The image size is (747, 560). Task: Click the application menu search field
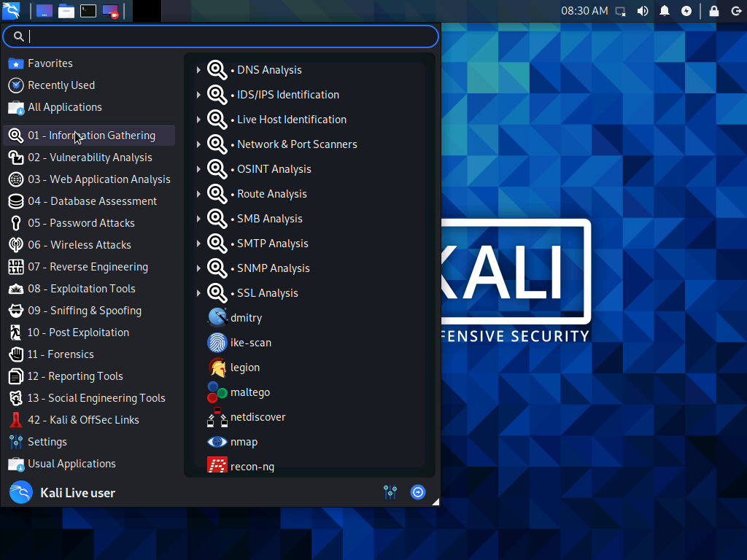(220, 36)
